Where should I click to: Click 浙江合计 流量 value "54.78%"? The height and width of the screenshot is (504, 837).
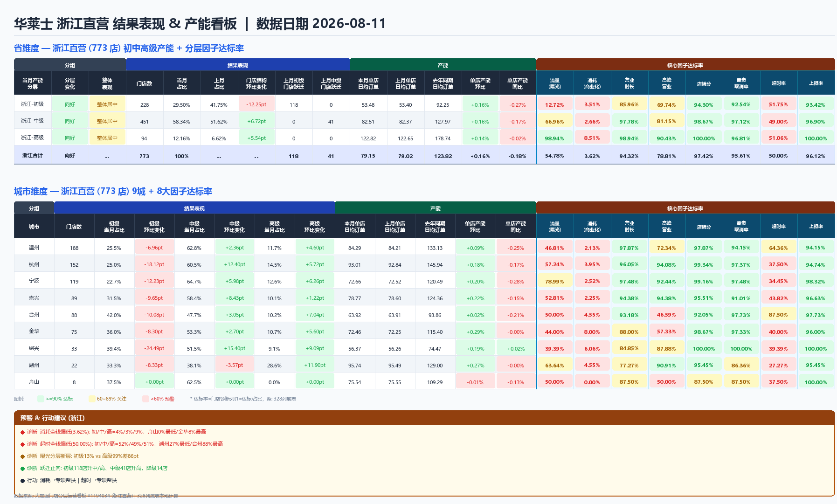click(x=554, y=156)
